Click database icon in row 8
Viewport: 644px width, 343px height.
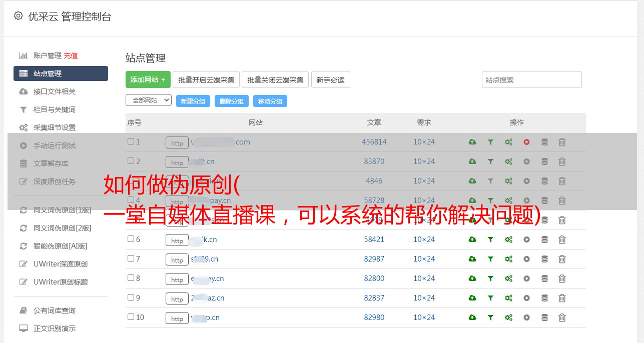[544, 278]
